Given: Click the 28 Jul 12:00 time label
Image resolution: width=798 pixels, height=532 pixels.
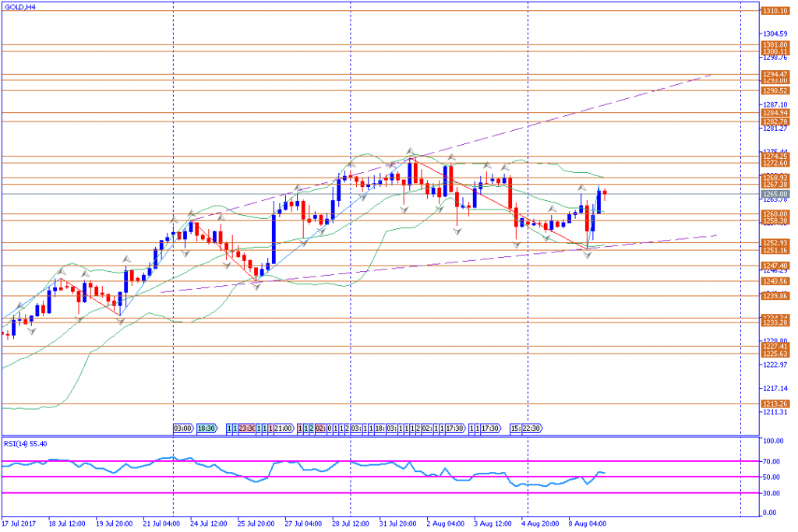Looking at the screenshot, I should tap(351, 524).
